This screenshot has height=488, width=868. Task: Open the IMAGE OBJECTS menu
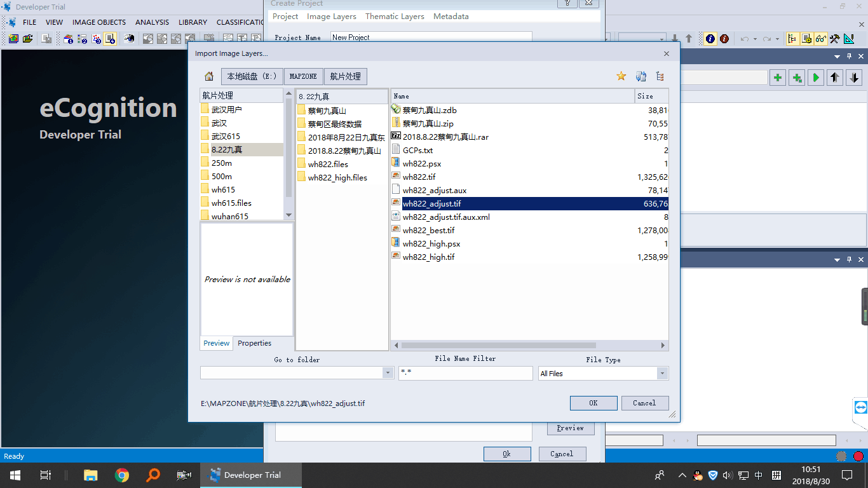[99, 22]
